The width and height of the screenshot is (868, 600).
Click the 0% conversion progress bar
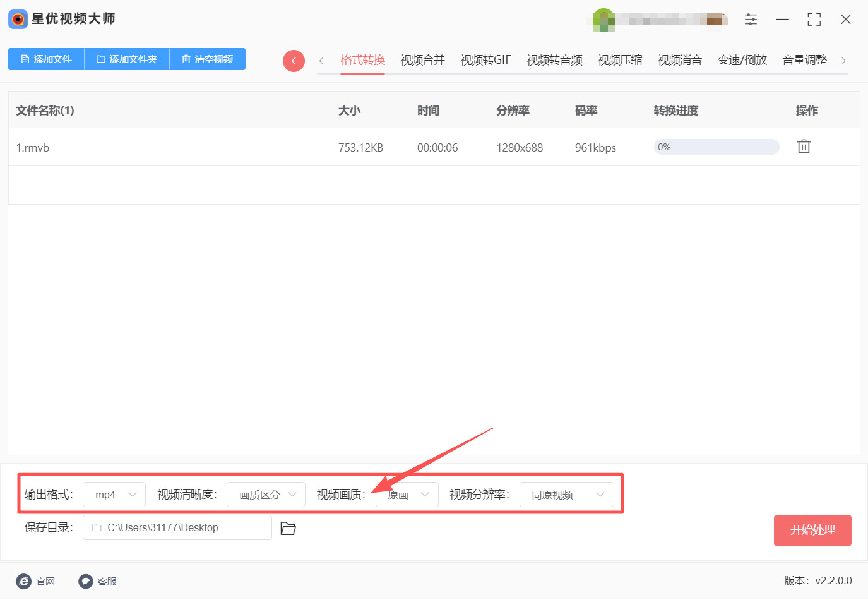[716, 147]
